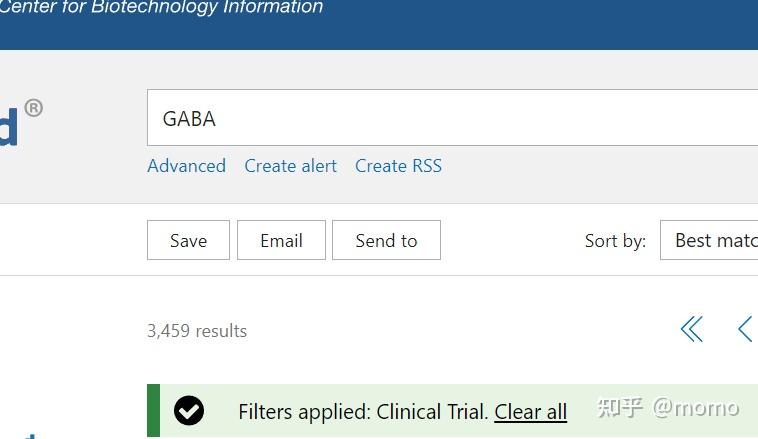Screen dimensions: 758x439
Task: Focus the GABA search box
Action: pyautogui.click(x=450, y=118)
